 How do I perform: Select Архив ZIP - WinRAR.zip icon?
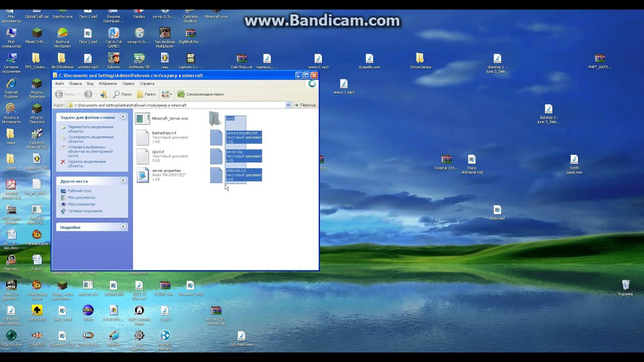click(x=216, y=315)
